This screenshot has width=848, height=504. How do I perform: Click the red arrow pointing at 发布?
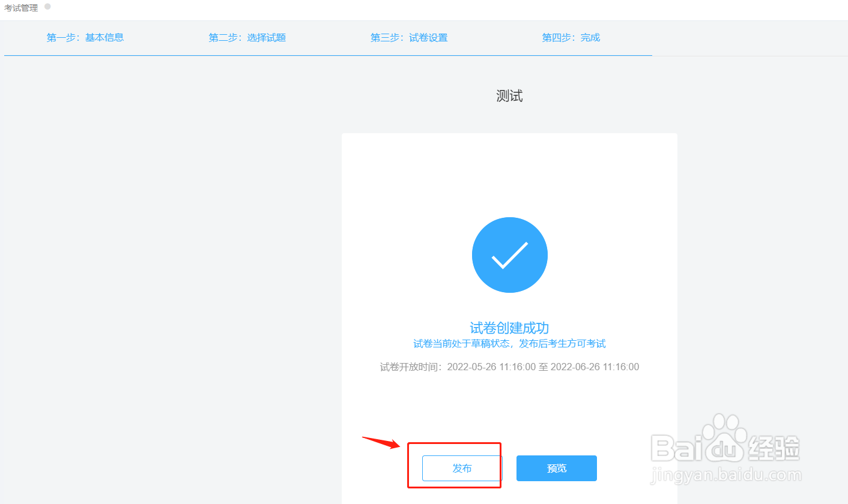tap(381, 443)
